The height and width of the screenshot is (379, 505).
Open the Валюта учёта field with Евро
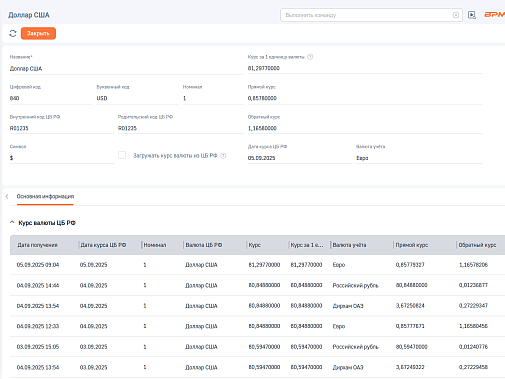(x=419, y=158)
